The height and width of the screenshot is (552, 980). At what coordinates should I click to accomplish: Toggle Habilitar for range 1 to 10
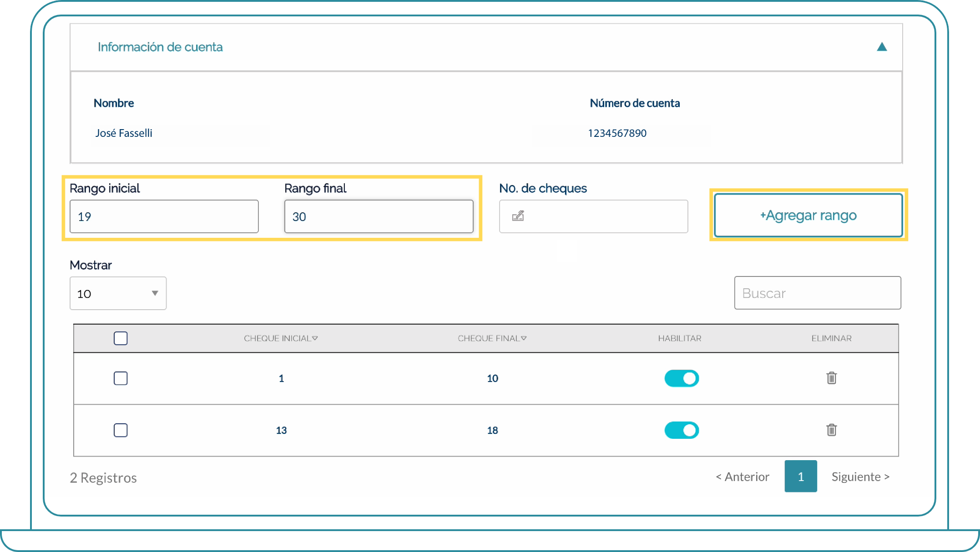click(x=682, y=378)
